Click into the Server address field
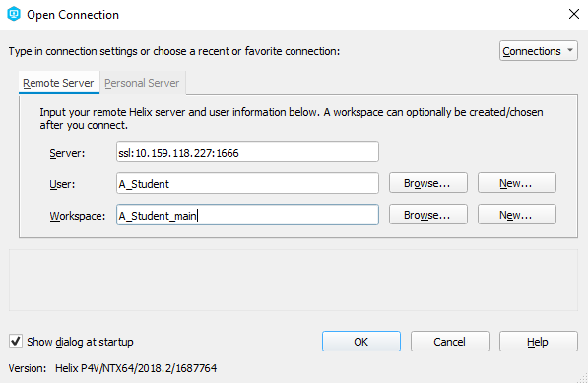This screenshot has height=383, width=588. point(247,153)
